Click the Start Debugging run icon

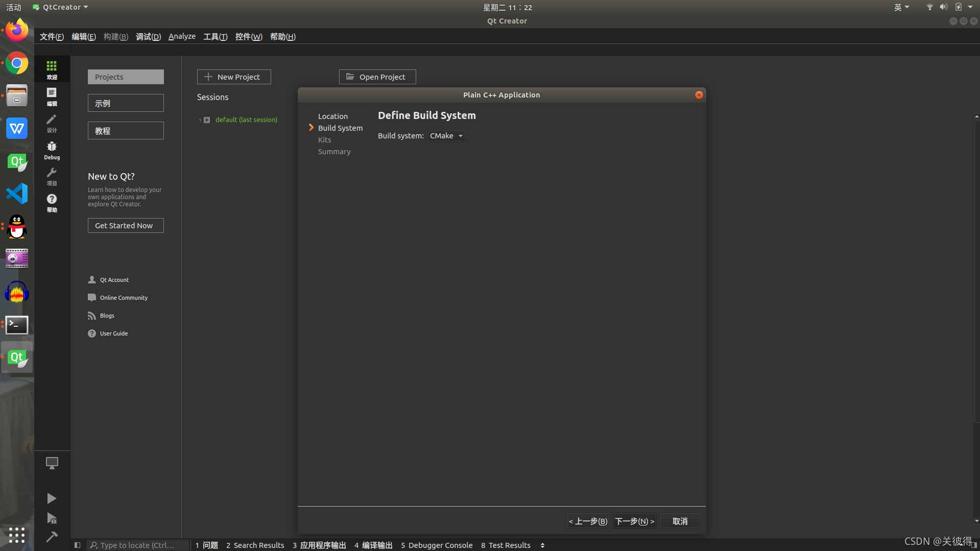[52, 518]
